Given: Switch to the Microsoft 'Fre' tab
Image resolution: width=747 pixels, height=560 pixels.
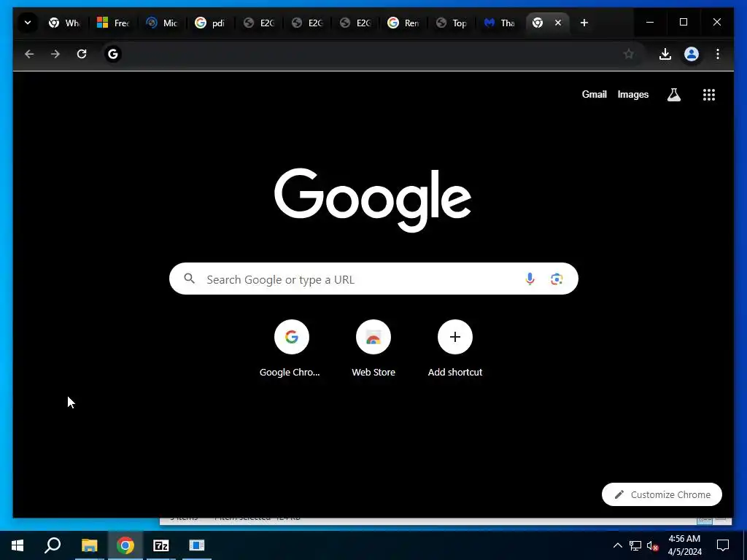Looking at the screenshot, I should 113,23.
